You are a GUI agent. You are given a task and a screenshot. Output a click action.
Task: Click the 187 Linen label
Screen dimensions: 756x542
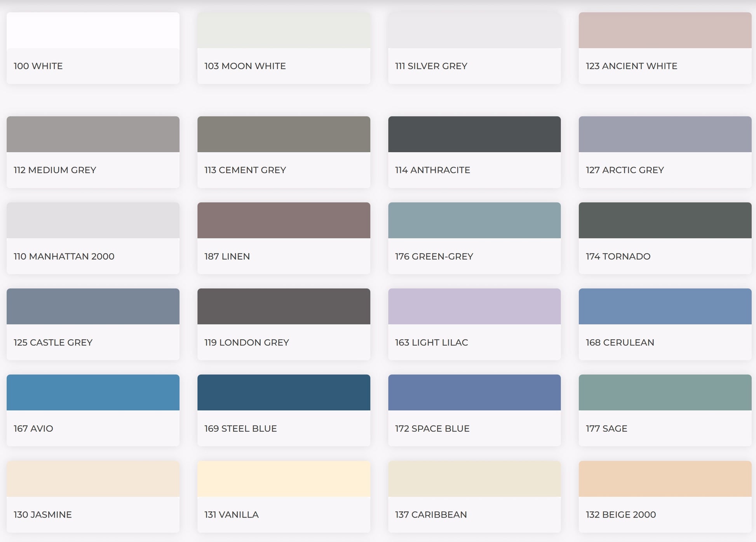point(227,256)
